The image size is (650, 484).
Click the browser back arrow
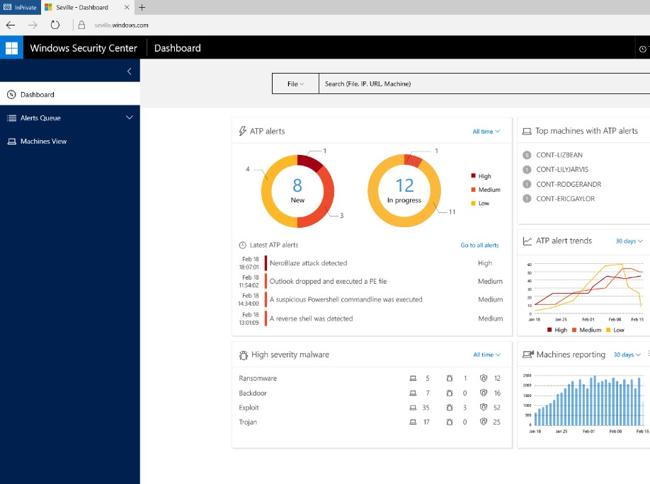(x=11, y=25)
